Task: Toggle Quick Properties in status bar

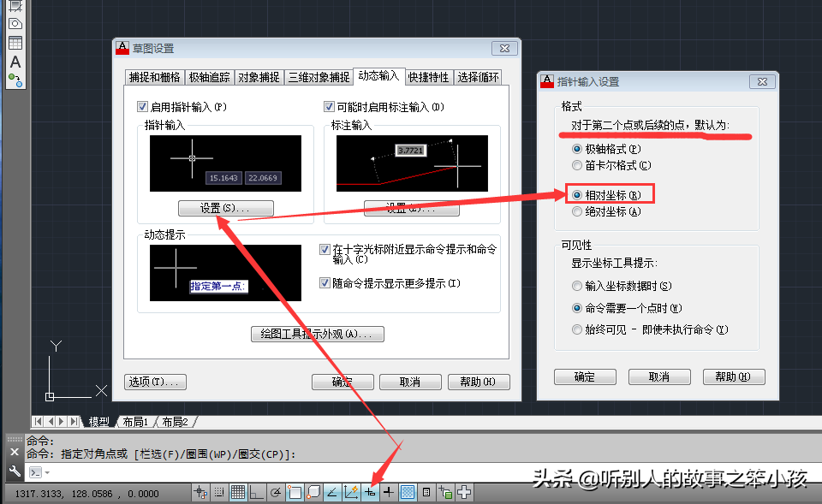Action: point(426,492)
